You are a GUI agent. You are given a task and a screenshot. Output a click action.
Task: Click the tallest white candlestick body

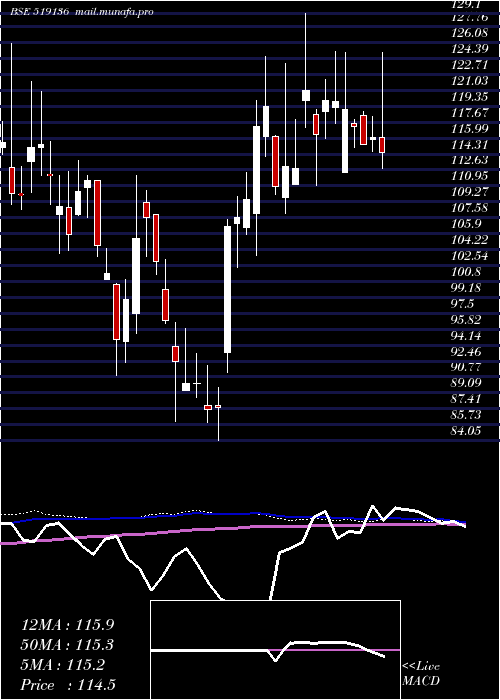click(228, 290)
